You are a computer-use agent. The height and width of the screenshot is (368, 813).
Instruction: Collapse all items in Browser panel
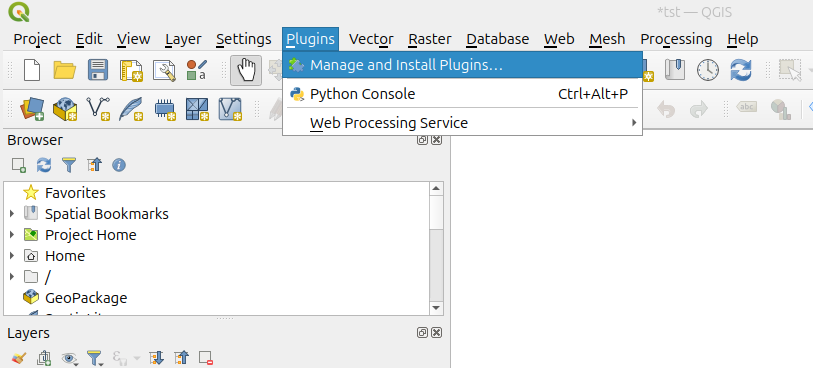(x=94, y=165)
